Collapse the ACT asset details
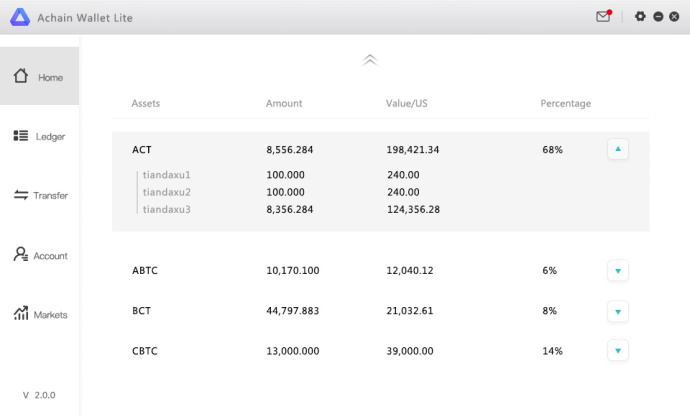The height and width of the screenshot is (417, 690). tap(618, 149)
